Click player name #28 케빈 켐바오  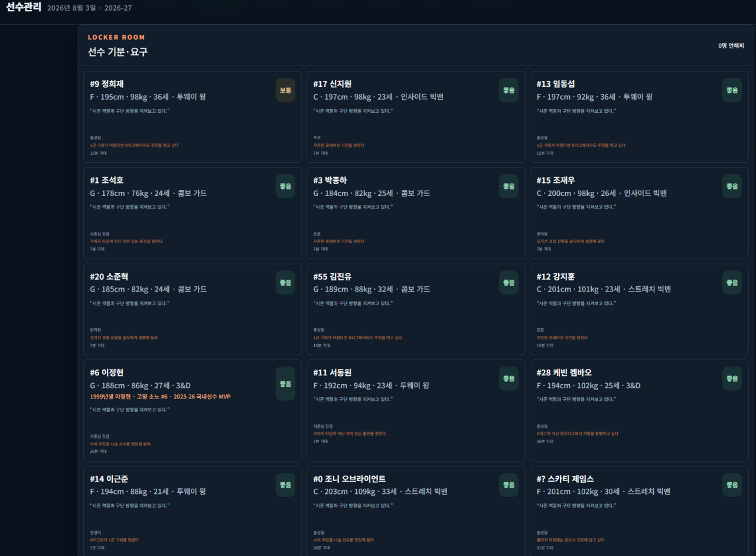[x=564, y=372]
